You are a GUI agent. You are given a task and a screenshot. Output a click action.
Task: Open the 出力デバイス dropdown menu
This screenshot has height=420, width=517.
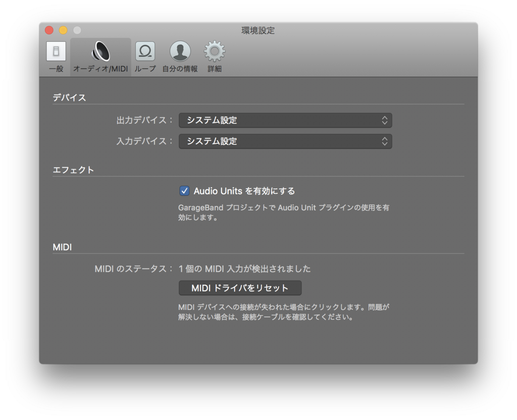[285, 120]
